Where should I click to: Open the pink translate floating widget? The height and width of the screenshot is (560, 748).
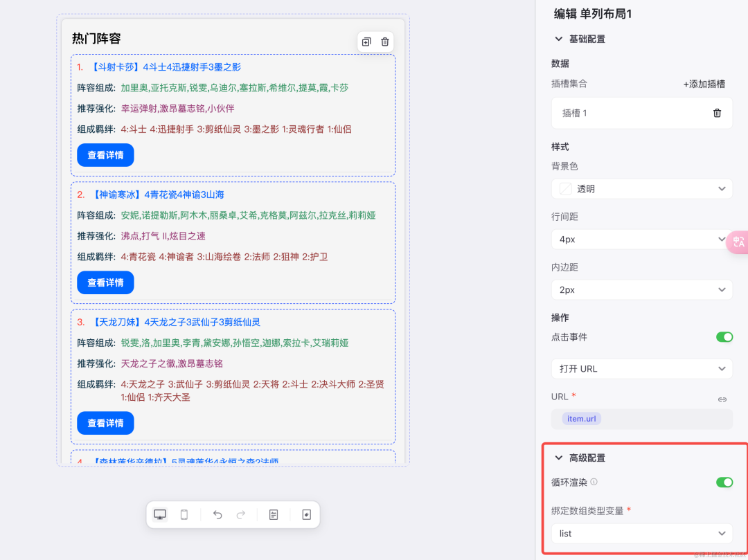[738, 242]
